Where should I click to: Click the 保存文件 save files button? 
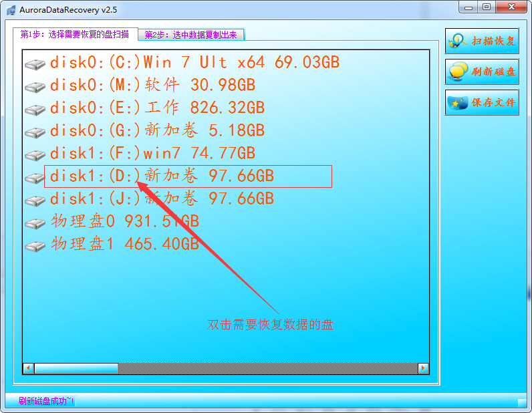click(482, 102)
